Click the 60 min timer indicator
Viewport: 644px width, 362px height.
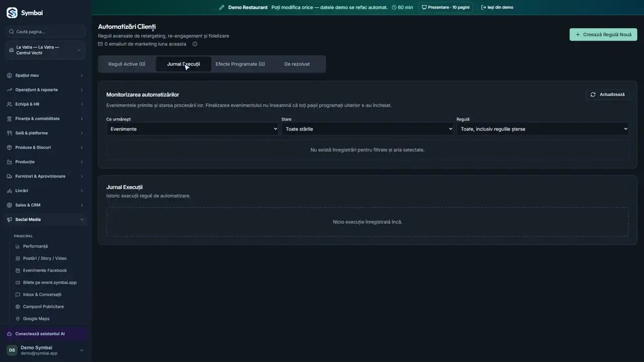[403, 8]
